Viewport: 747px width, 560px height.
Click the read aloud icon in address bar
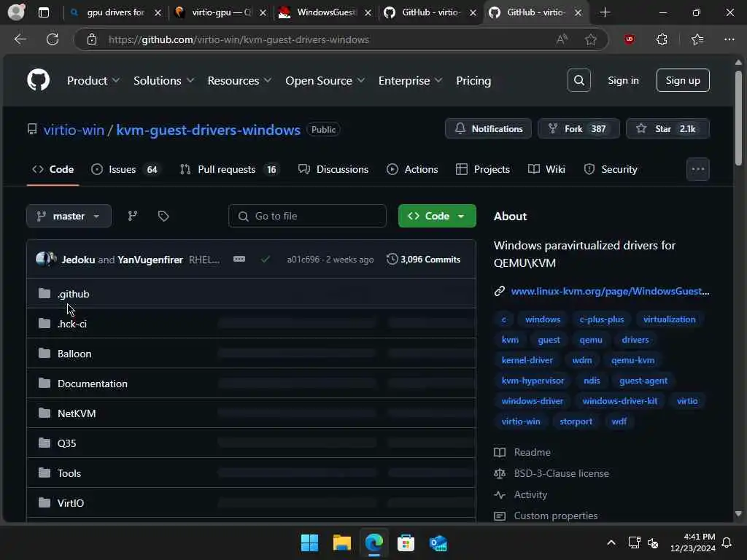pos(562,39)
